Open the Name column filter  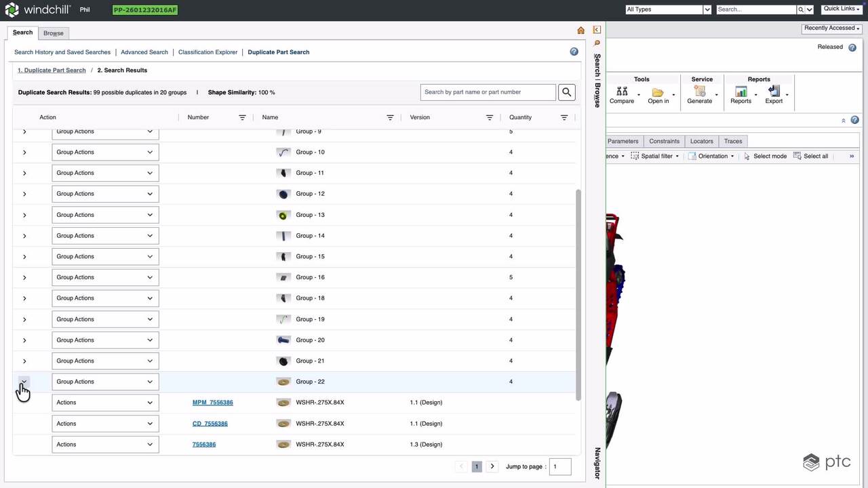tap(390, 117)
